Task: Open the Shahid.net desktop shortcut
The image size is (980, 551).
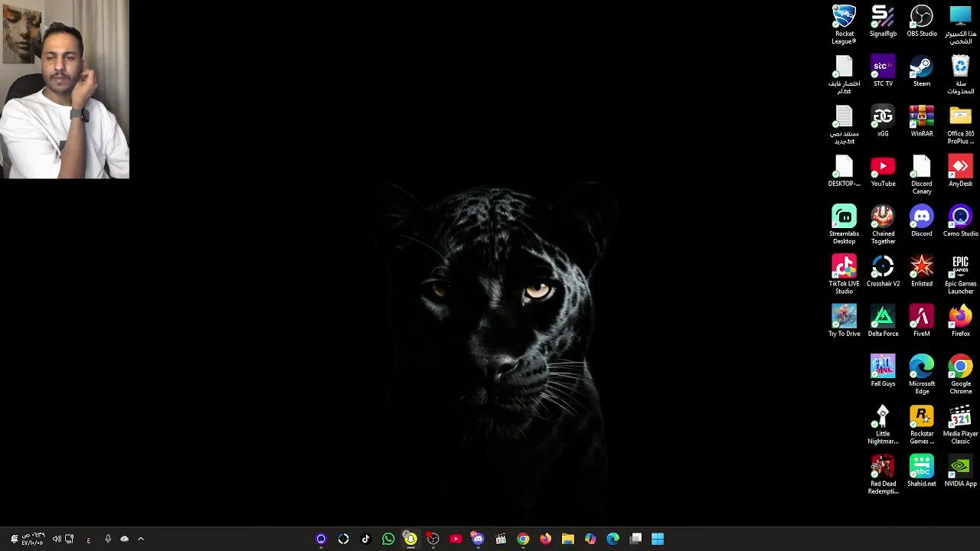Action: point(922,471)
